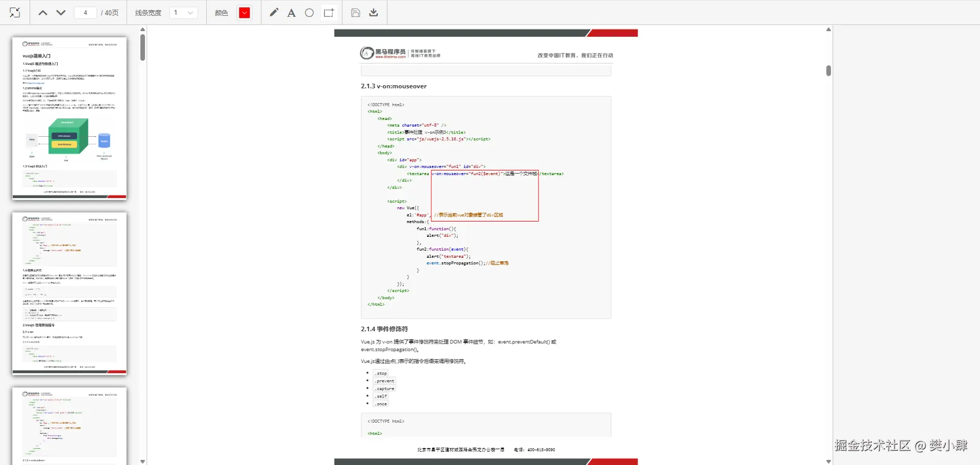
Task: Select the pencil freehand drawing tool
Action: pyautogui.click(x=274, y=13)
